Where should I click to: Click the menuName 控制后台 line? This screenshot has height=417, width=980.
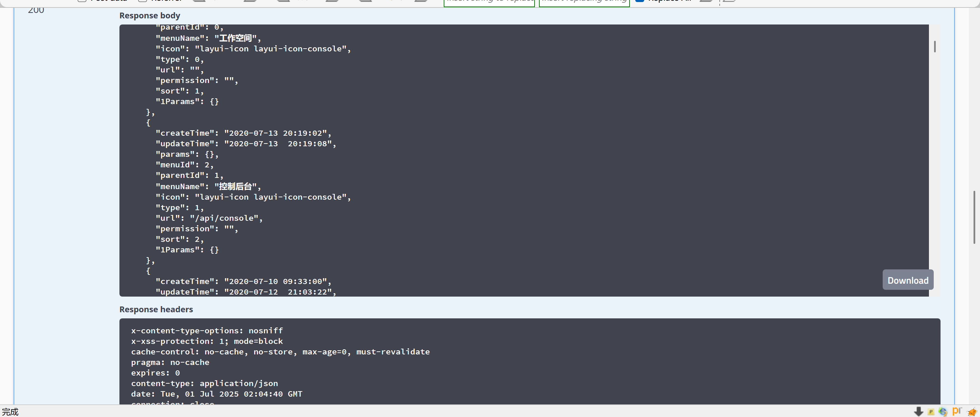click(208, 186)
